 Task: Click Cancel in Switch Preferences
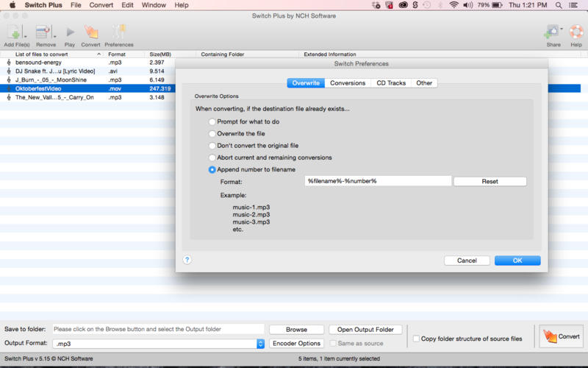[x=467, y=261]
